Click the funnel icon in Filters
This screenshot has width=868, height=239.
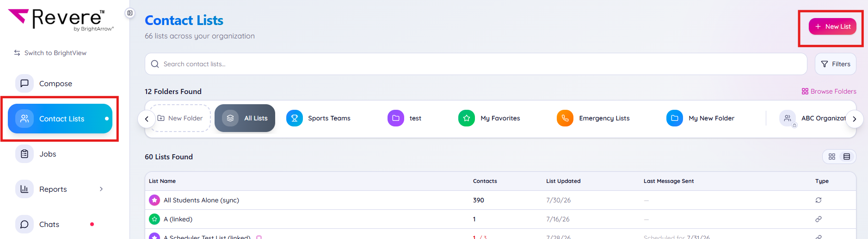coord(825,64)
